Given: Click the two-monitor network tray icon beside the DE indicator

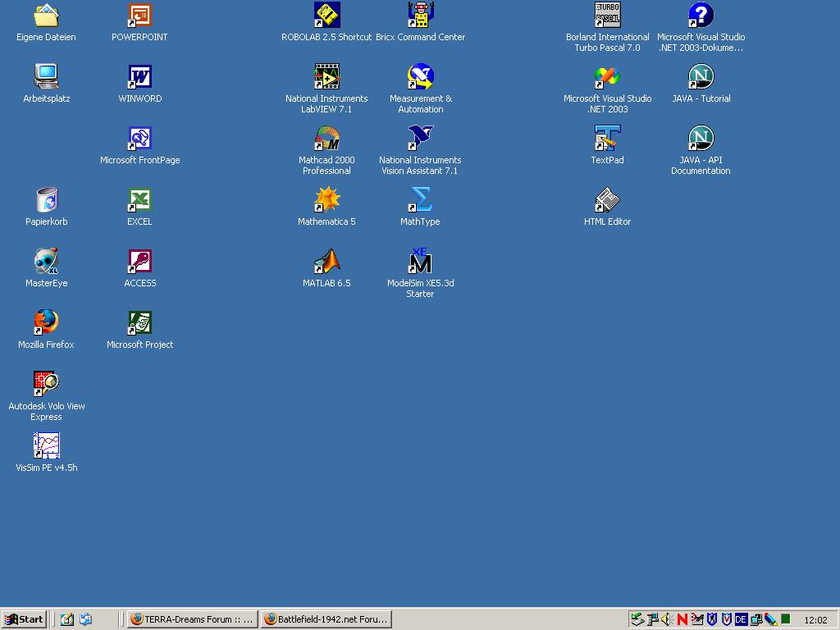Looking at the screenshot, I should point(756,619).
